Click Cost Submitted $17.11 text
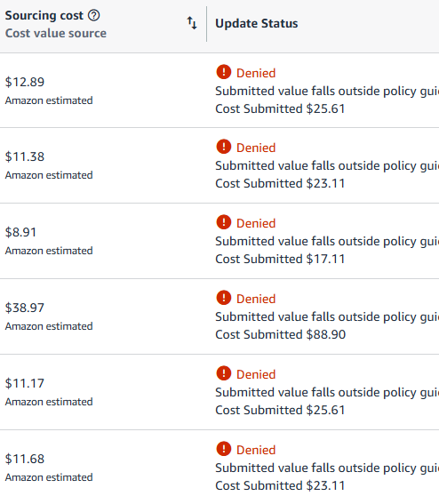The width and height of the screenshot is (439, 504). click(x=280, y=259)
